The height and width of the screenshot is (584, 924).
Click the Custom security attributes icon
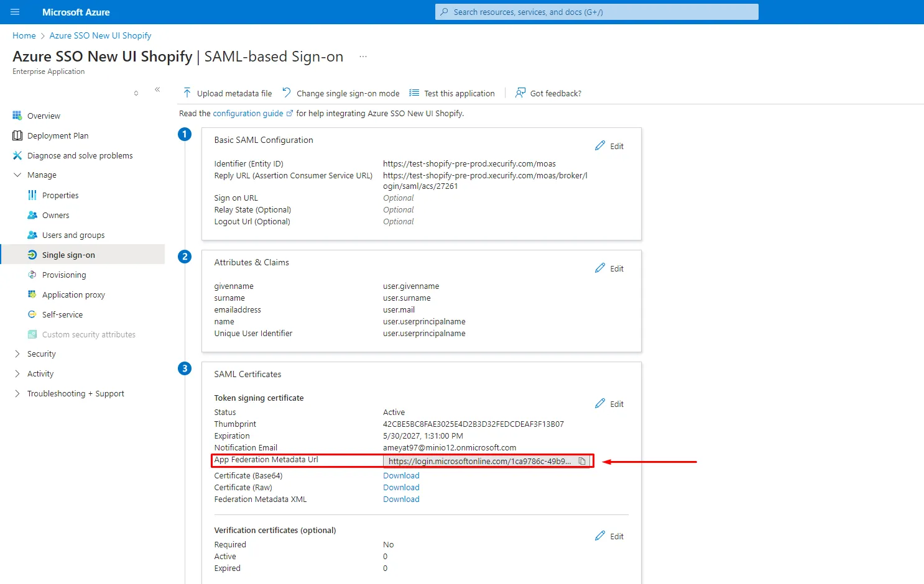pos(32,334)
